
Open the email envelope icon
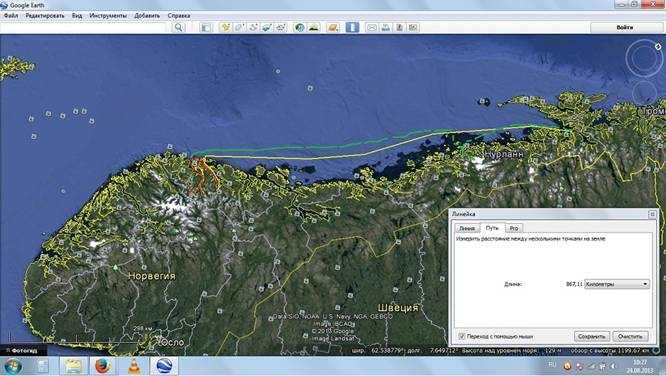coord(372,28)
